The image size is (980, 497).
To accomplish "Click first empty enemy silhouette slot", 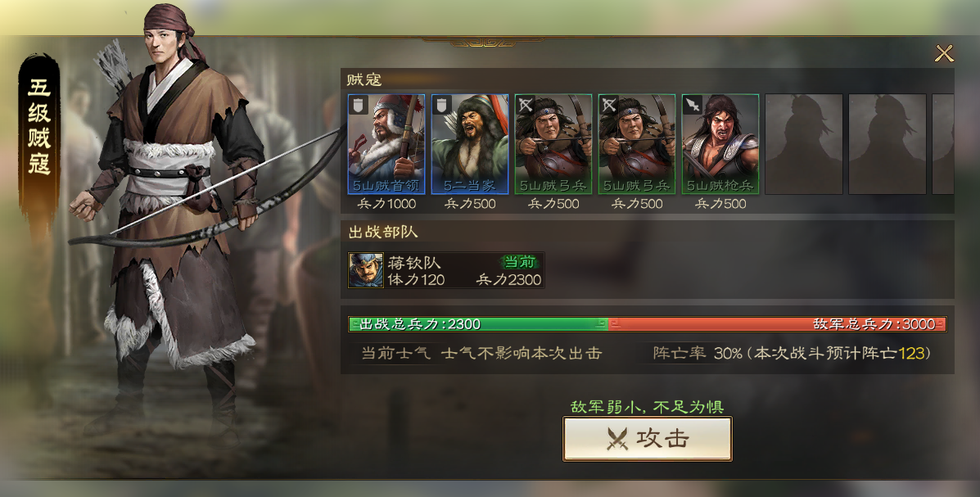I will pyautogui.click(x=804, y=144).
